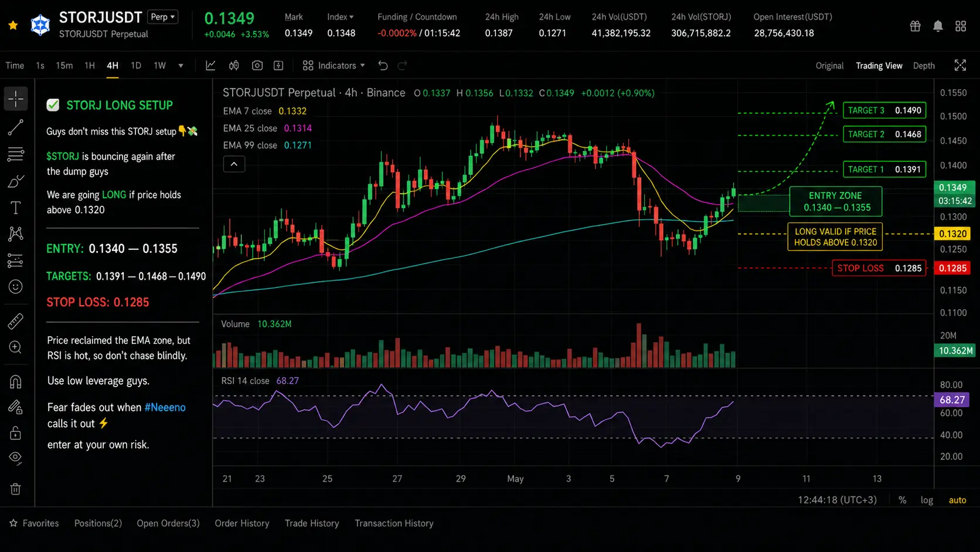
Task: Select the EMA 25 close indicator label
Action: [x=250, y=128]
